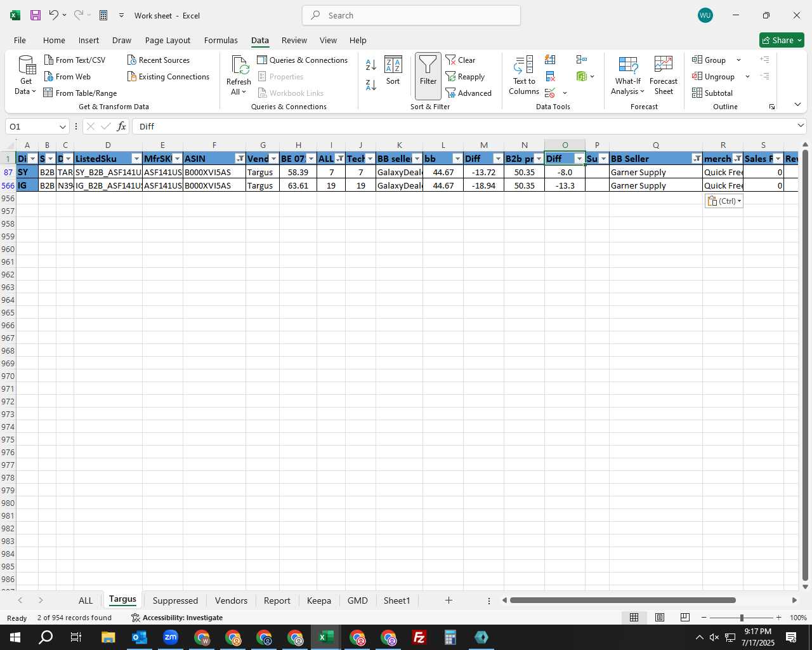Click the Share button
The image size is (812, 650).
click(782, 40)
